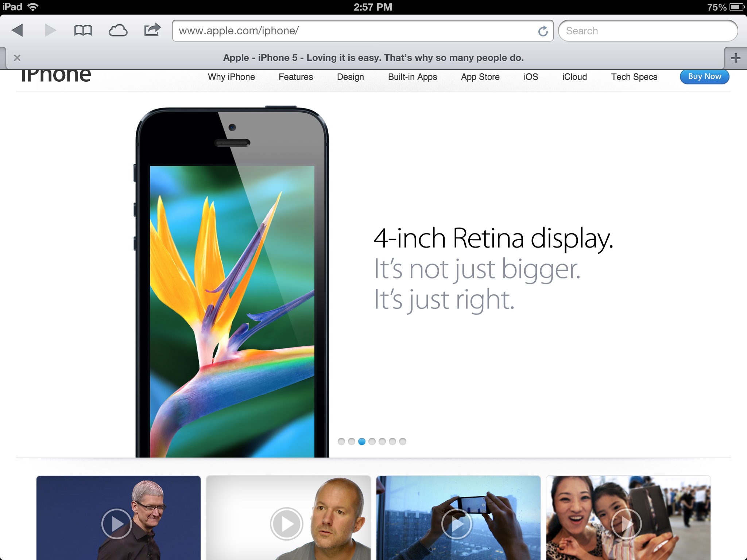This screenshot has width=747, height=560.
Task: Open the Bookmarks book icon
Action: pyautogui.click(x=83, y=31)
